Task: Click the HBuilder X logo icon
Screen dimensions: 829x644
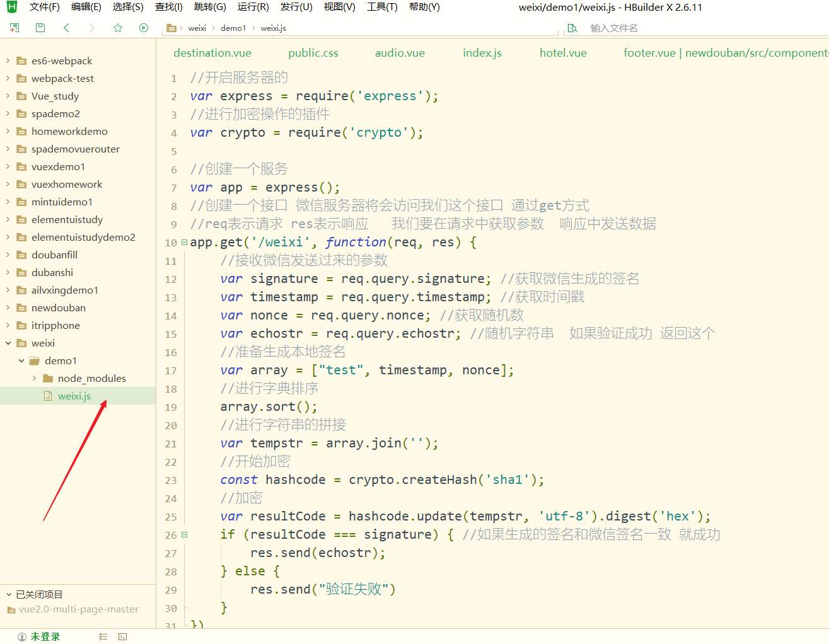Action: pyautogui.click(x=11, y=7)
